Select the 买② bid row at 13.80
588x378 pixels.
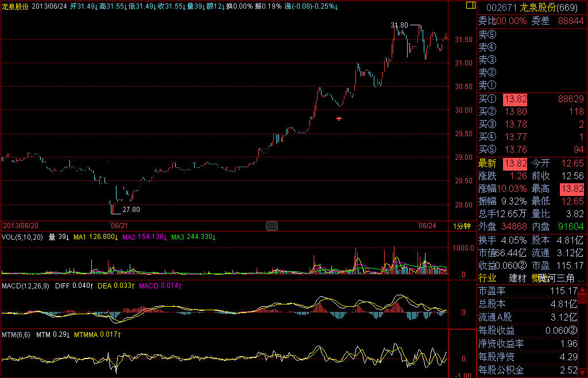coord(531,112)
